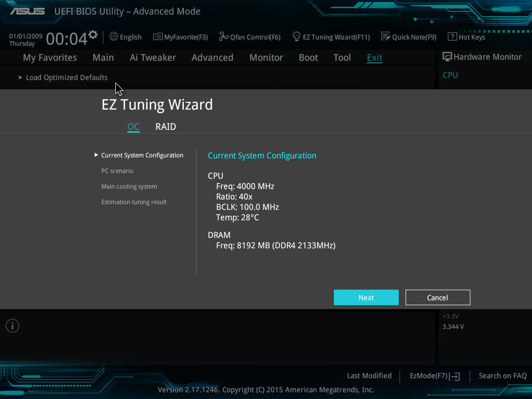The height and width of the screenshot is (399, 532).
Task: Click the ASUS logo
Action: 28,11
